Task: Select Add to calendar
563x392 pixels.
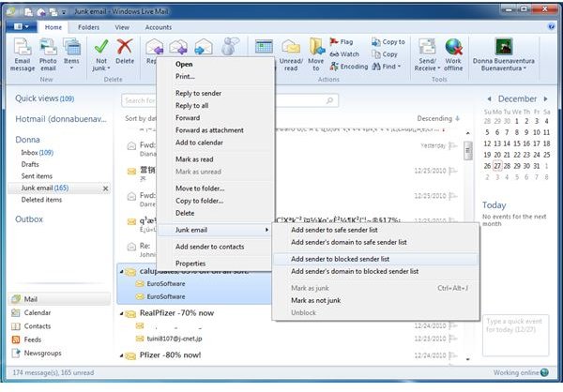Action: (x=216, y=143)
